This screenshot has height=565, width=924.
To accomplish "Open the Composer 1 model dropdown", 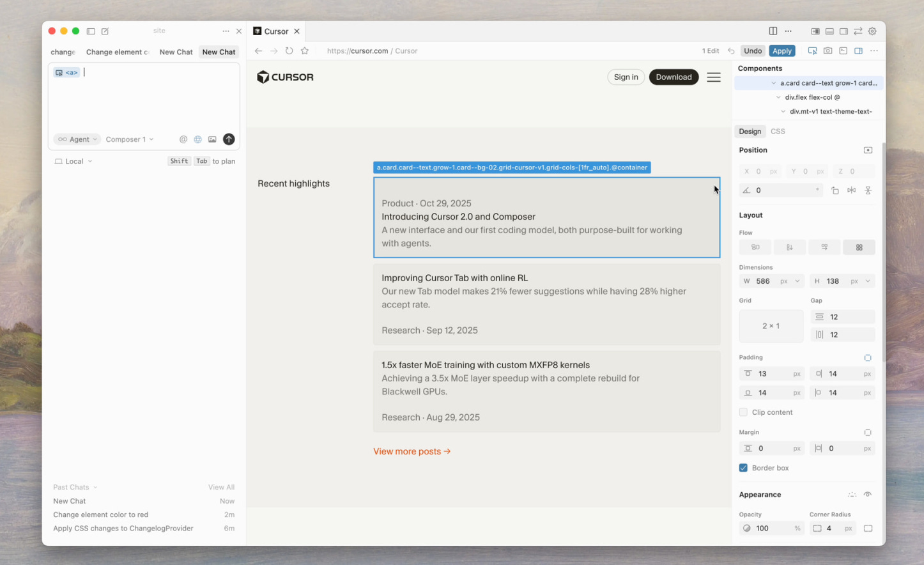I will tap(130, 139).
